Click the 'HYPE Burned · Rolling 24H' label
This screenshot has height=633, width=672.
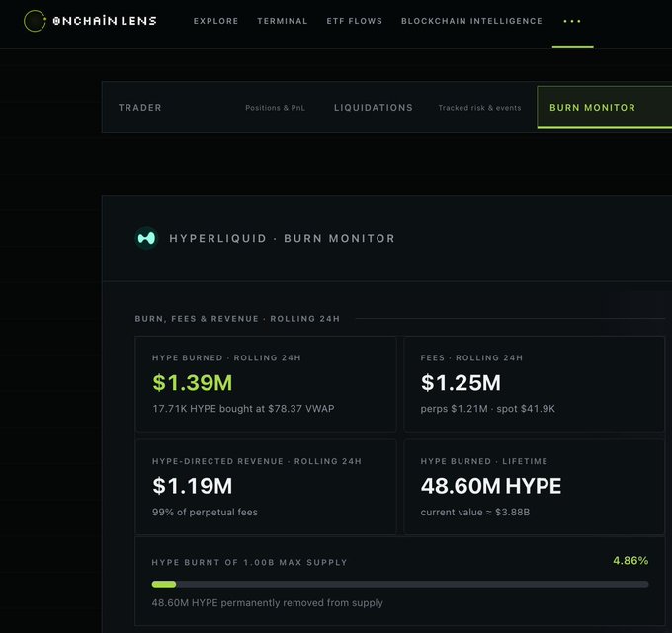pyautogui.click(x=226, y=357)
